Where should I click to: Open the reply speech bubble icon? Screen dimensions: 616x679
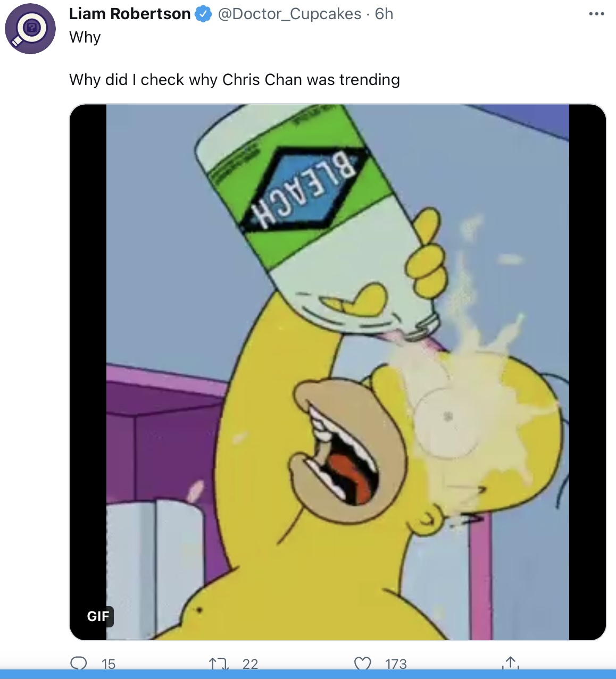tap(79, 663)
